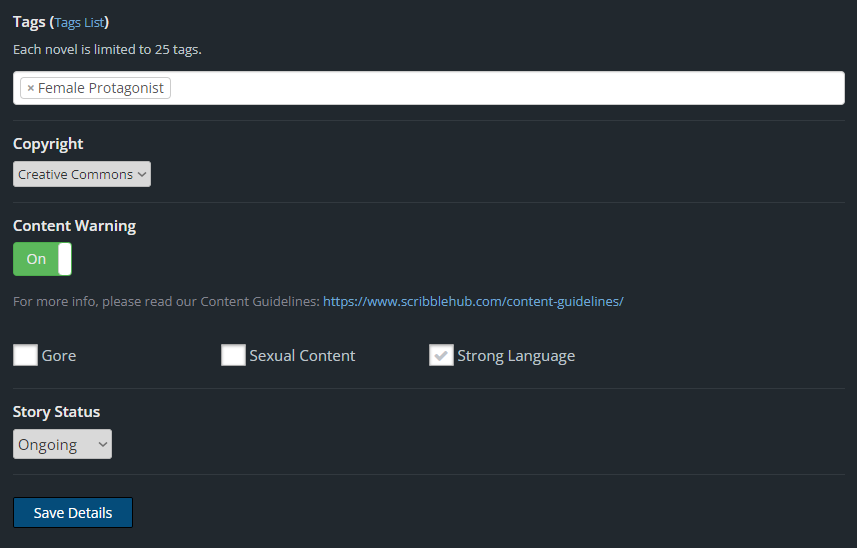Enable the Gore checkbox
Image resolution: width=857 pixels, height=548 pixels.
tap(25, 355)
